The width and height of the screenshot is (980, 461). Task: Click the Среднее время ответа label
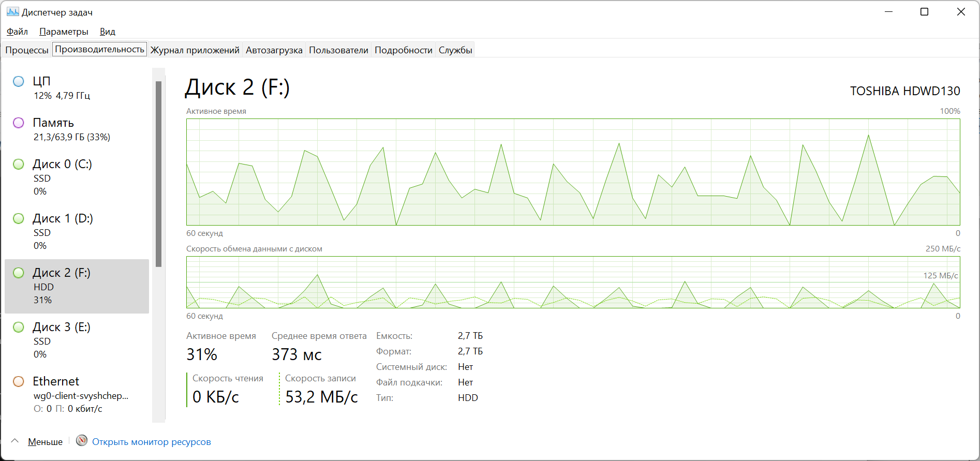pos(319,336)
